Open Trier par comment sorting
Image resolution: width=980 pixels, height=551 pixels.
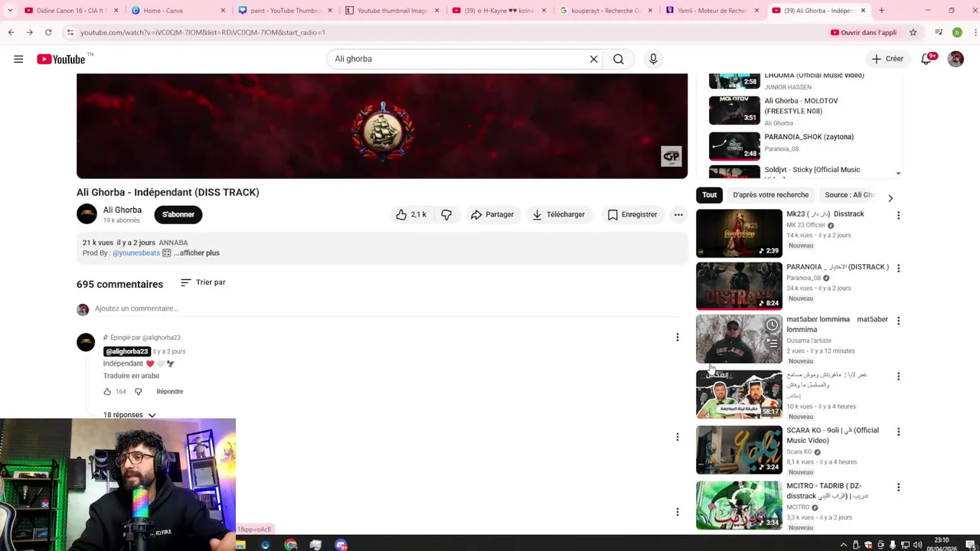pos(203,282)
